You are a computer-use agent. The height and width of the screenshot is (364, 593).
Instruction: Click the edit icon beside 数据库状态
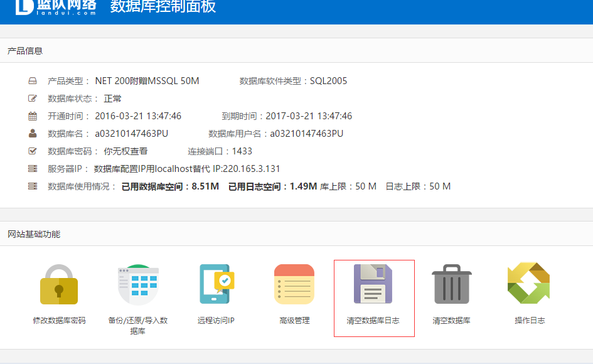[33, 99]
